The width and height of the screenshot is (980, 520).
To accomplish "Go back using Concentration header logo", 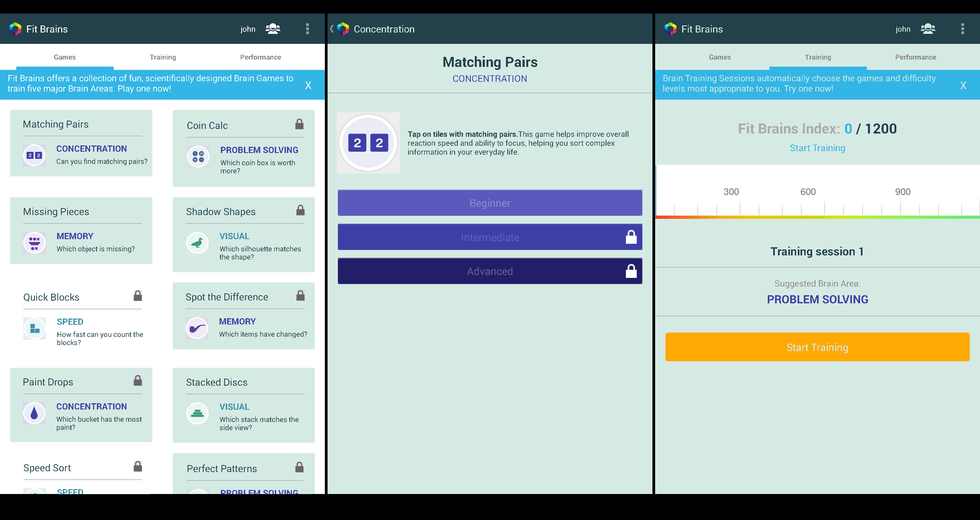I will (343, 29).
